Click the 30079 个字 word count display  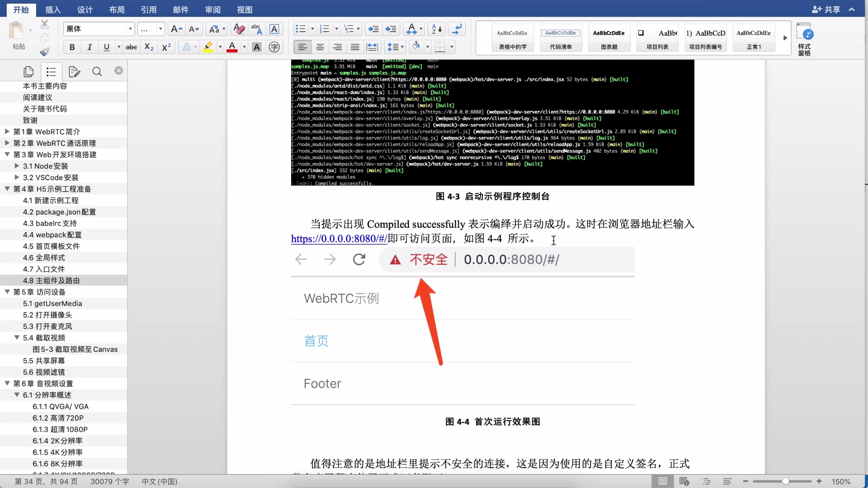[x=109, y=482]
